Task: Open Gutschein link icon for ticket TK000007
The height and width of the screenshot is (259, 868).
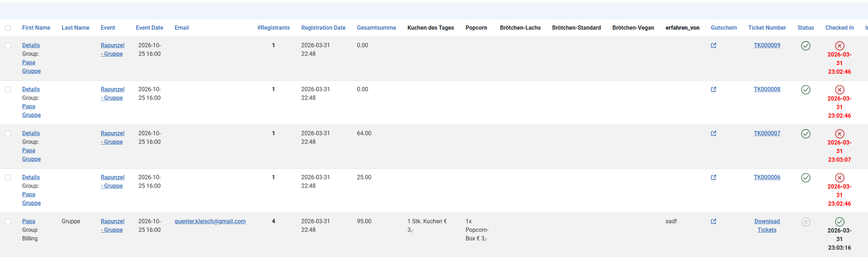Action: coord(713,133)
